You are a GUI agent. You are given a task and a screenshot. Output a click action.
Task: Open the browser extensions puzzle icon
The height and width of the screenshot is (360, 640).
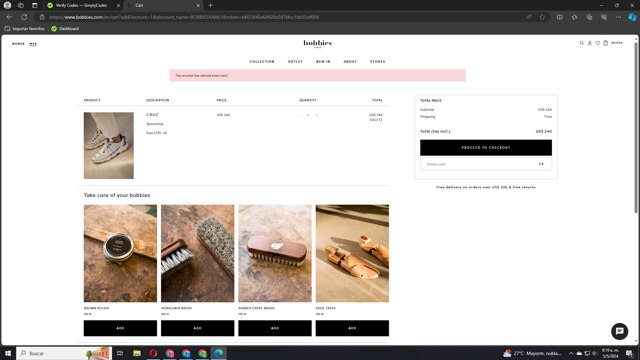click(x=574, y=17)
